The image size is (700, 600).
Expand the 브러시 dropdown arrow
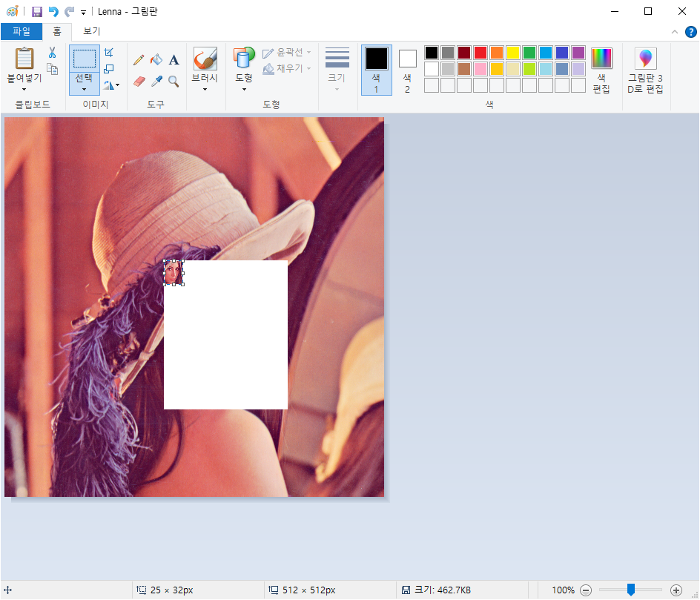pos(205,89)
